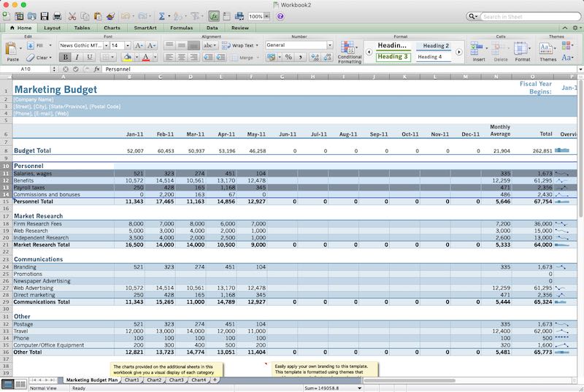584x392 pixels.
Task: Open the Charts ribbon tab
Action: tap(112, 28)
